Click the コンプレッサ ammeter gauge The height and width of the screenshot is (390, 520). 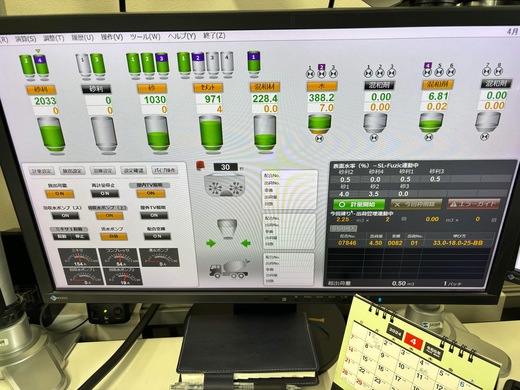(x=119, y=257)
